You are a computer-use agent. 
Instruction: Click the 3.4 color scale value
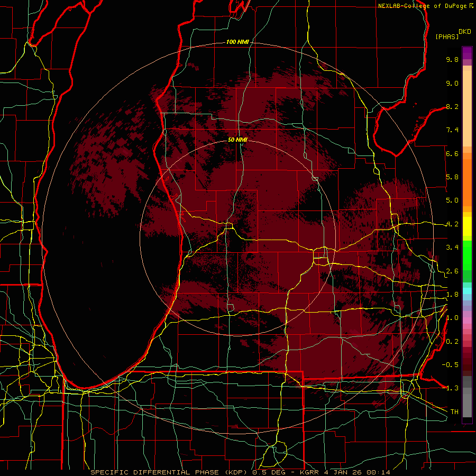[452, 248]
